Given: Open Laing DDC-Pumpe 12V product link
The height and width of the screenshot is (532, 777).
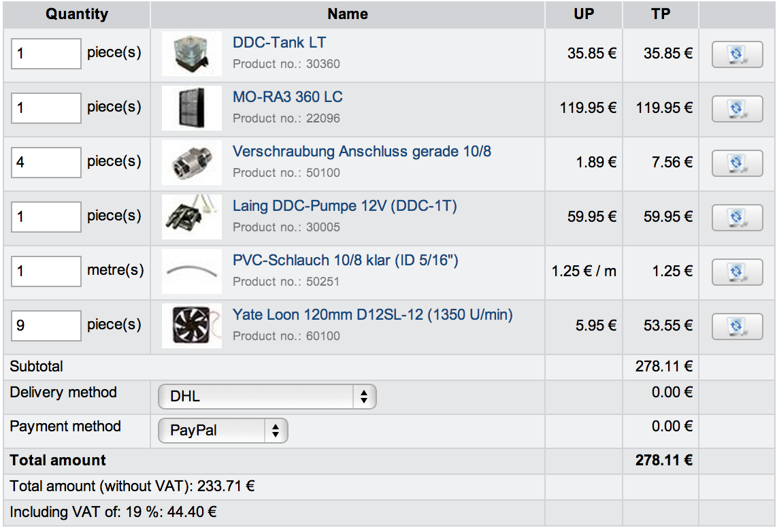Looking at the screenshot, I should 344,206.
